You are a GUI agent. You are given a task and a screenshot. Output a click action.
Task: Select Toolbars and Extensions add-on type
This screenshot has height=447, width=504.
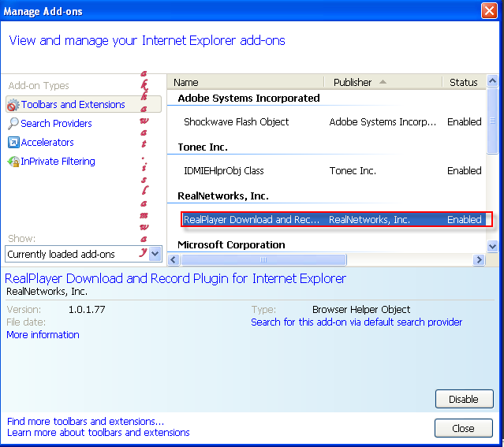tap(84, 104)
